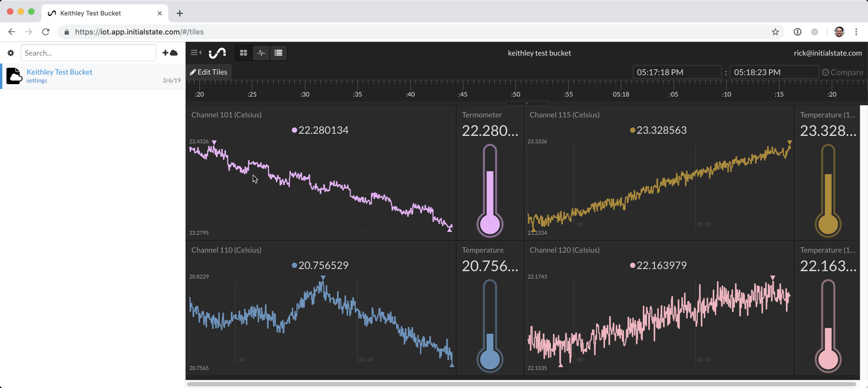This screenshot has width=868, height=388.
Task: Click the start time field 05:17:18 PM
Action: coord(677,72)
